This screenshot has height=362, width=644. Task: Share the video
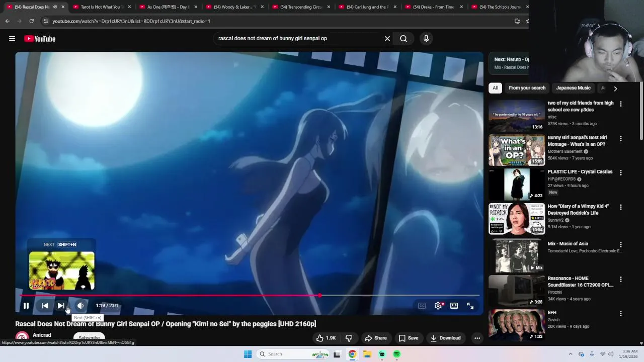(376, 338)
